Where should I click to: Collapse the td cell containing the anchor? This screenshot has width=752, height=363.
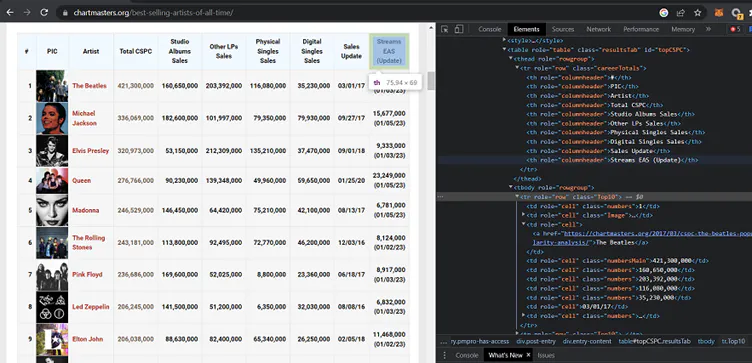[x=524, y=224]
